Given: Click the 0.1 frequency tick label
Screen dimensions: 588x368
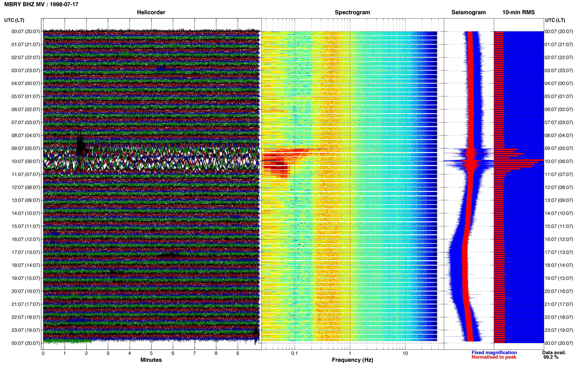Looking at the screenshot, I should (x=295, y=353).
